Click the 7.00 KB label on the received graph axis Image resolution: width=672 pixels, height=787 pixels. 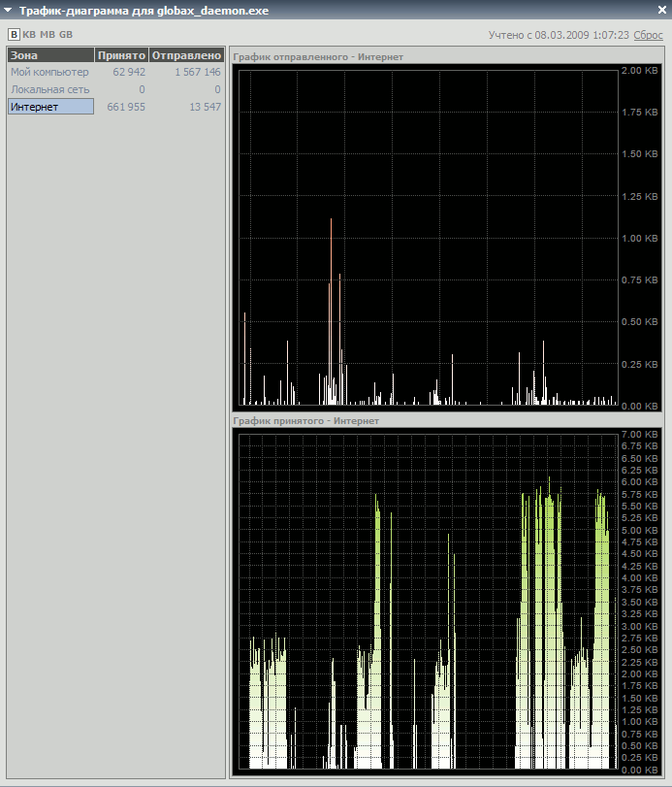point(639,434)
